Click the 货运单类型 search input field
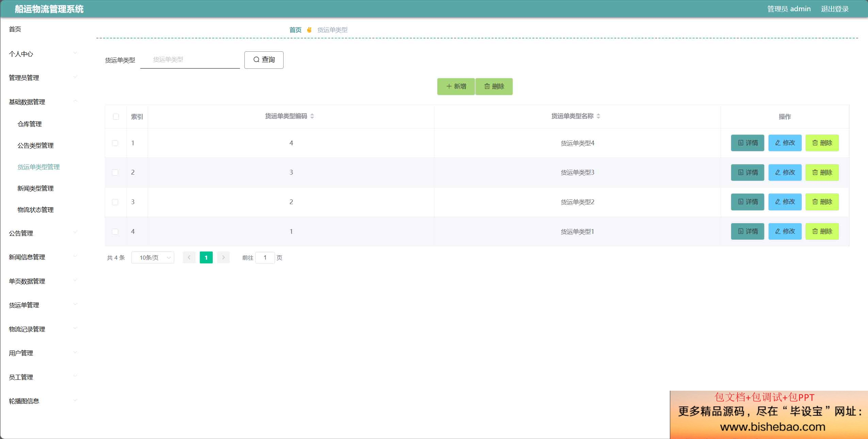 [x=190, y=60]
